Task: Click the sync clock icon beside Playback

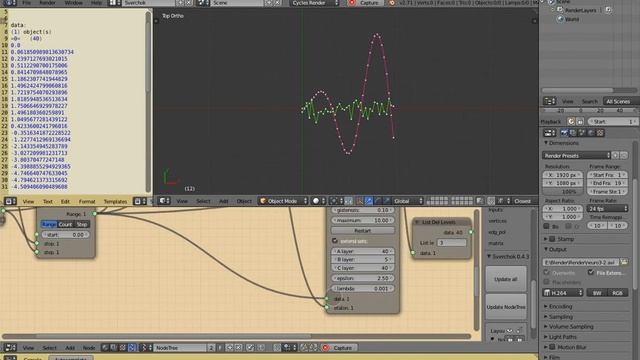Action: (x=571, y=122)
